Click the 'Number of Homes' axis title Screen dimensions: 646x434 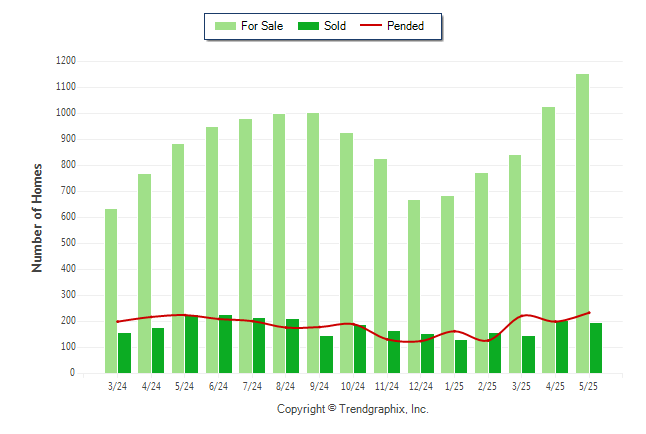[37, 218]
